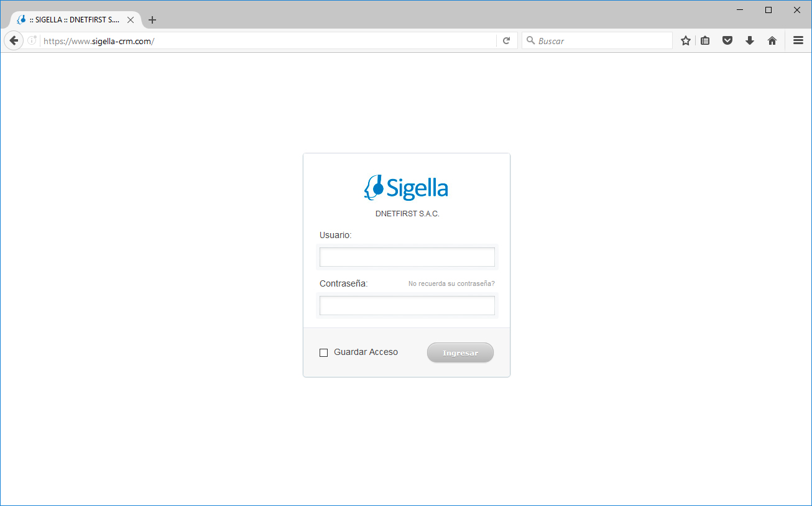This screenshot has height=506, width=812.
Task: Enable the Guardar Acceso checkbox
Action: pos(323,353)
